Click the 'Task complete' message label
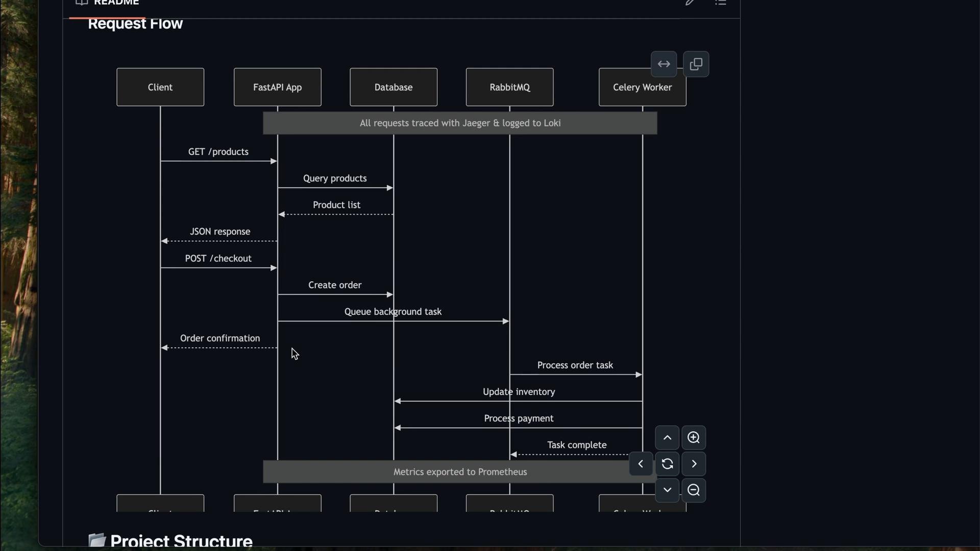Screen dimensions: 980x551 pos(577,445)
